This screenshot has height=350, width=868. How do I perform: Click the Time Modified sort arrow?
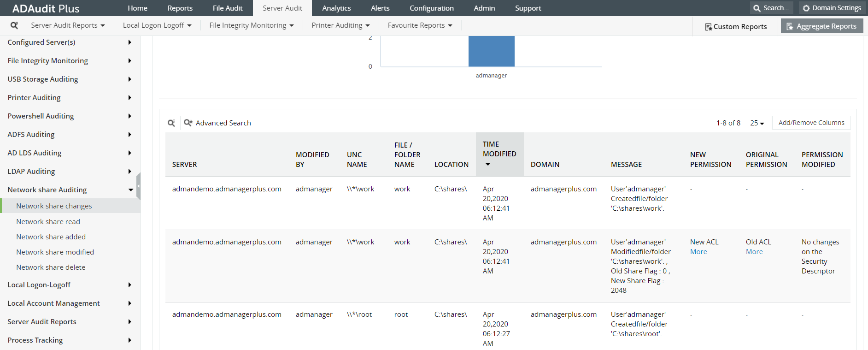tap(488, 164)
